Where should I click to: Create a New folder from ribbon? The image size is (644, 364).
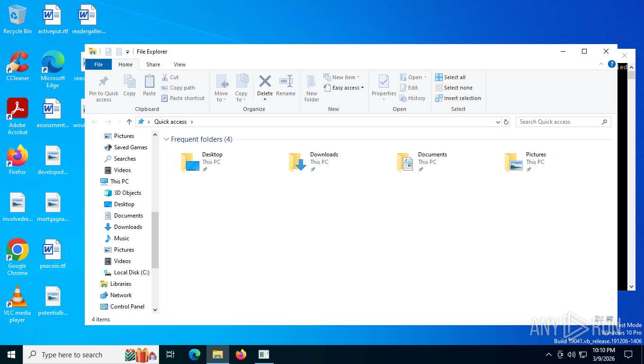tap(312, 88)
